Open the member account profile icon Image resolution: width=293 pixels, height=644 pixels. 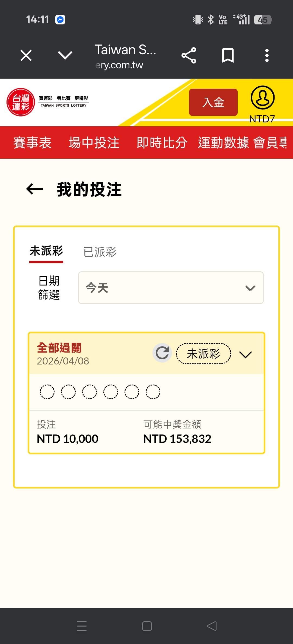click(262, 98)
